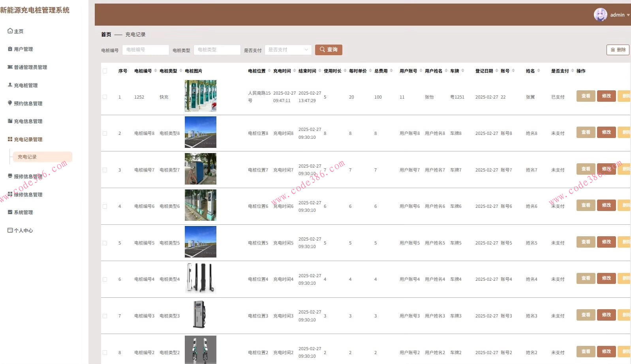Screen dimensions: 631x364
Task: Check the checkbox for row 1252
Action: pos(105,97)
